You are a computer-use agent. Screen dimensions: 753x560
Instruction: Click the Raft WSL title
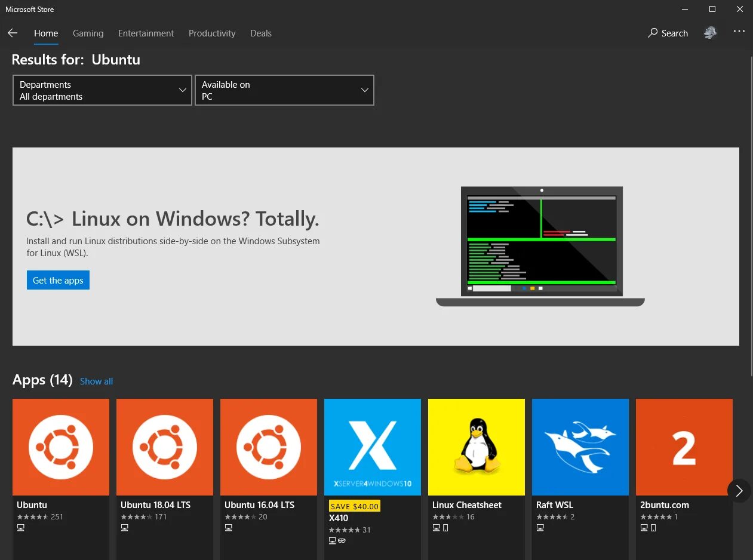(555, 505)
